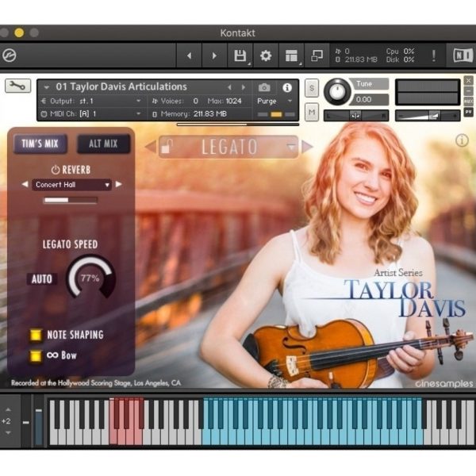Open the Output st. 1 dropdown
The height and width of the screenshot is (476, 476).
point(91,101)
